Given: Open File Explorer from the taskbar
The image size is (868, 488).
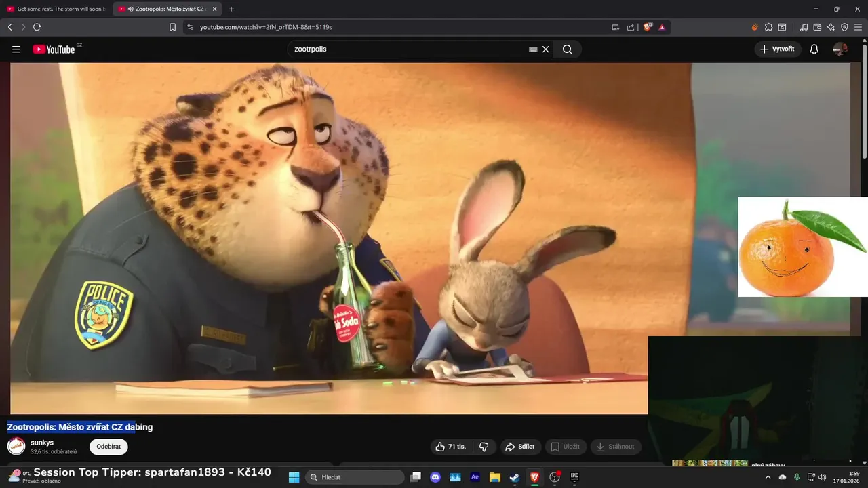Looking at the screenshot, I should click(494, 477).
